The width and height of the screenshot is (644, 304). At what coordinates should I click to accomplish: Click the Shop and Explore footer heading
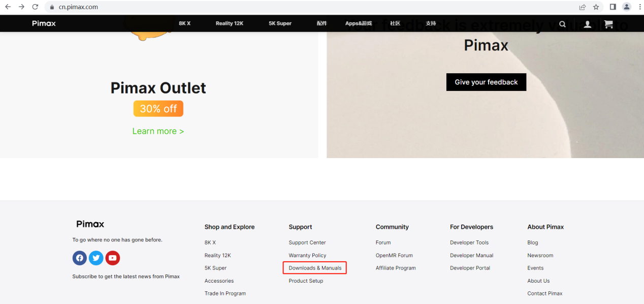coord(230,227)
